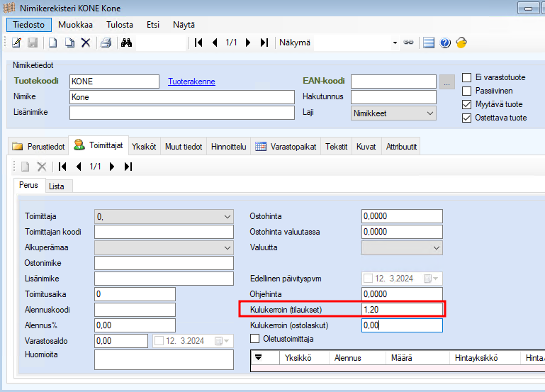Click the Tuoterakenne link

(191, 82)
